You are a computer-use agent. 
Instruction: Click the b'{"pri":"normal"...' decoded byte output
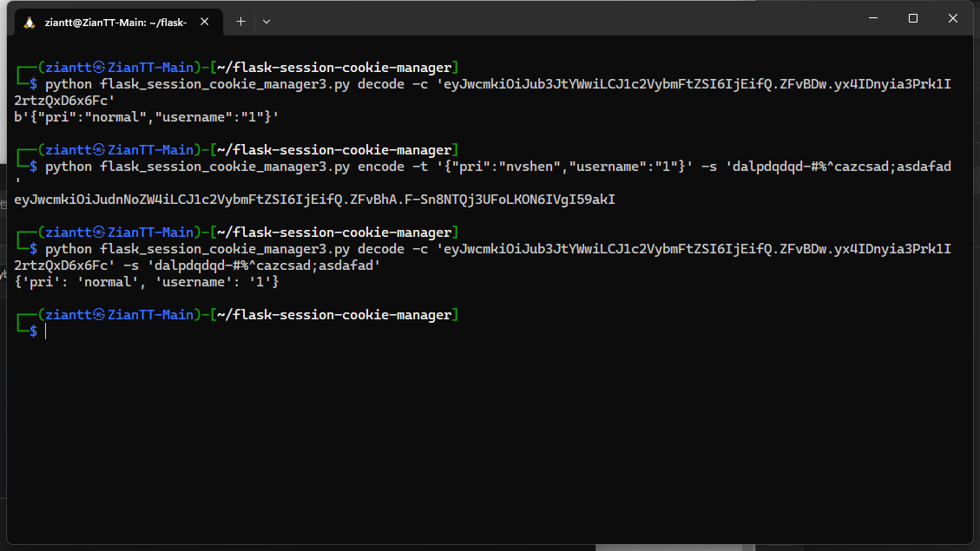pos(146,117)
